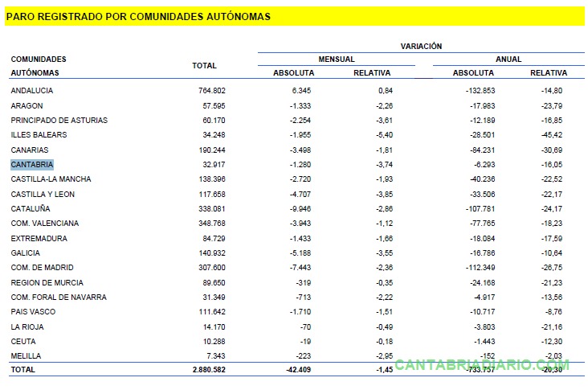The image size is (588, 390).
Task: Click the MENSUAL header
Action: 337,60
